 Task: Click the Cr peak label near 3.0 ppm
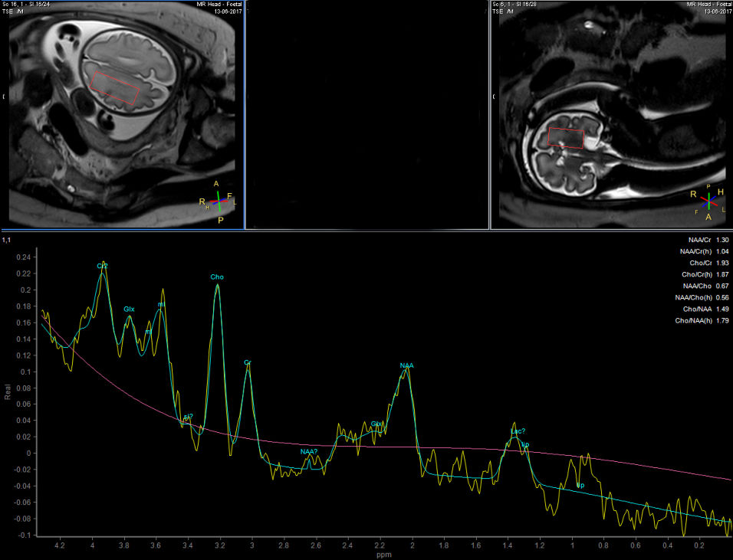(x=248, y=362)
